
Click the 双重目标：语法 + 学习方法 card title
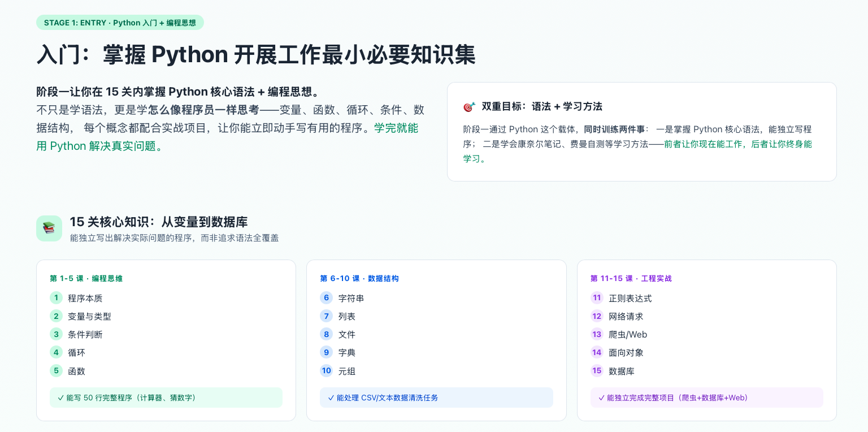coord(541,107)
